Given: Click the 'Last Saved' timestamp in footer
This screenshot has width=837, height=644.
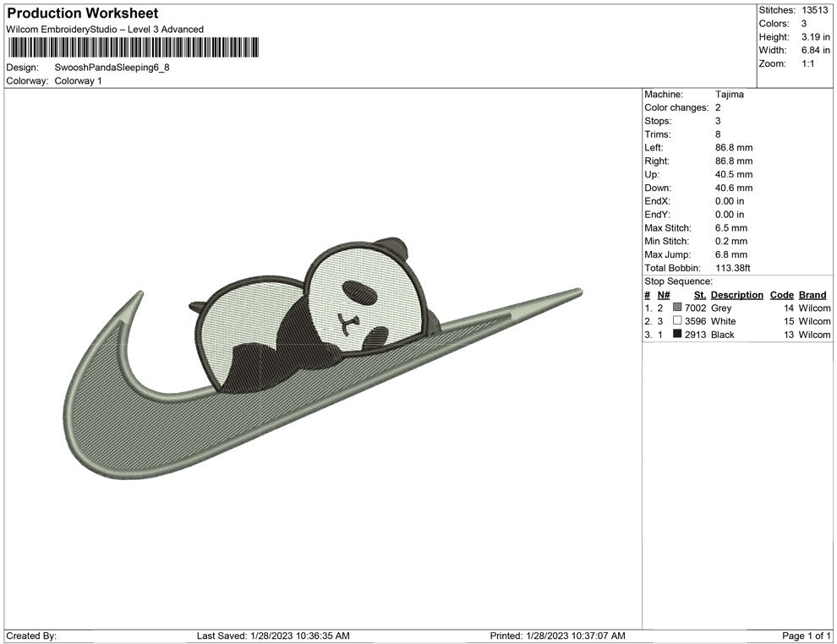Looking at the screenshot, I should tap(273, 636).
